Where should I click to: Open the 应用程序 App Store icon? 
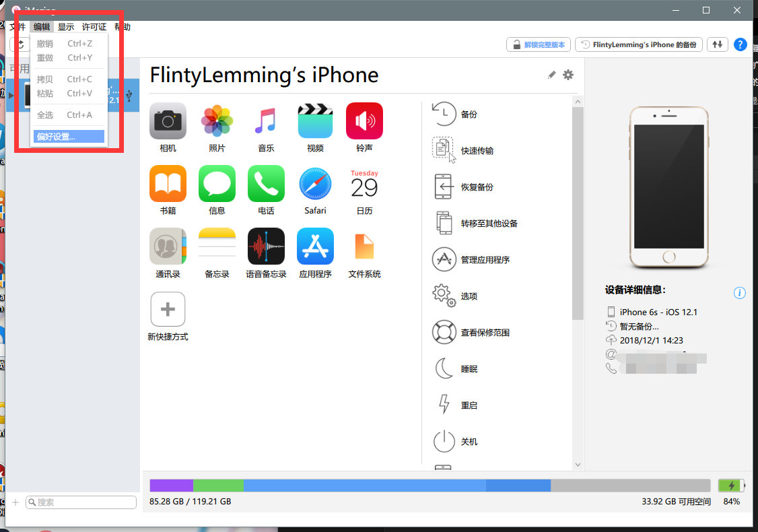pyautogui.click(x=315, y=246)
